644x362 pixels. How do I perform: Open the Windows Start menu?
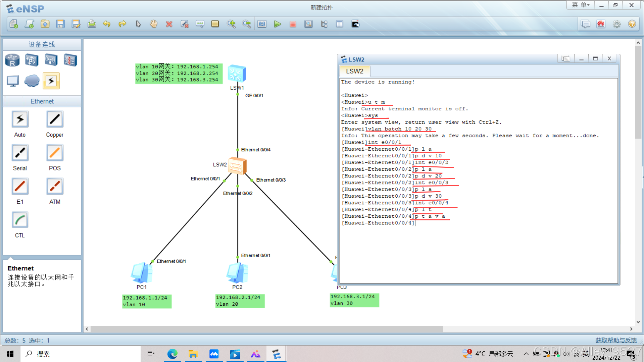pyautogui.click(x=10, y=354)
